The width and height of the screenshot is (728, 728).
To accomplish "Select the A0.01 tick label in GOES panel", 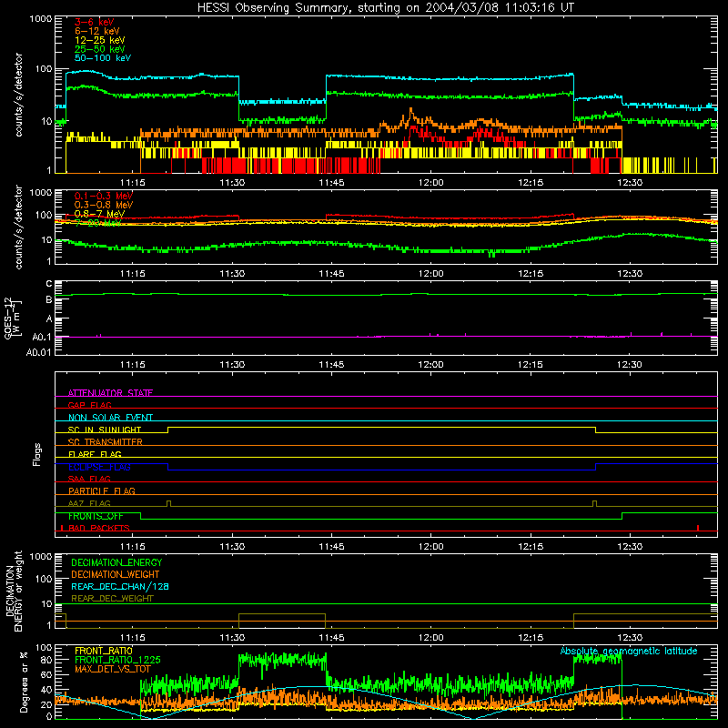I will [39, 353].
